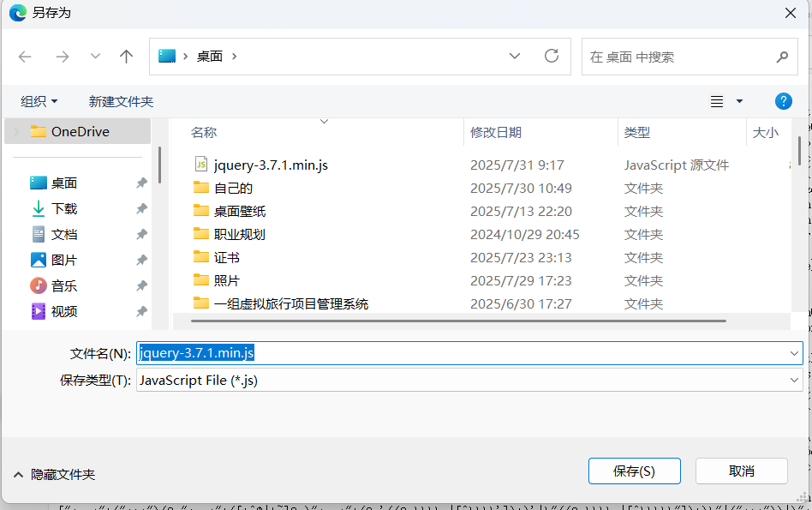Open the 文件名 dropdown arrow
Image resolution: width=812 pixels, height=510 pixels.
(x=794, y=353)
